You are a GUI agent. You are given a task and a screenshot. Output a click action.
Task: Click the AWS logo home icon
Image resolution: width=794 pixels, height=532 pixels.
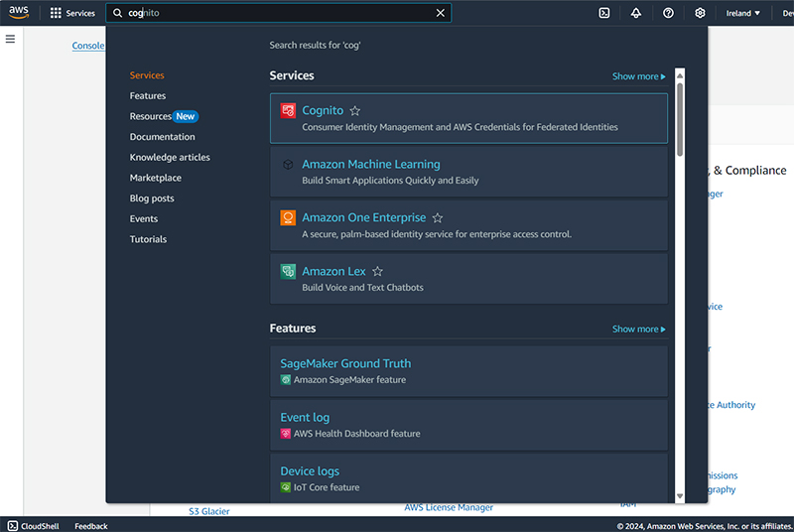[x=19, y=13]
